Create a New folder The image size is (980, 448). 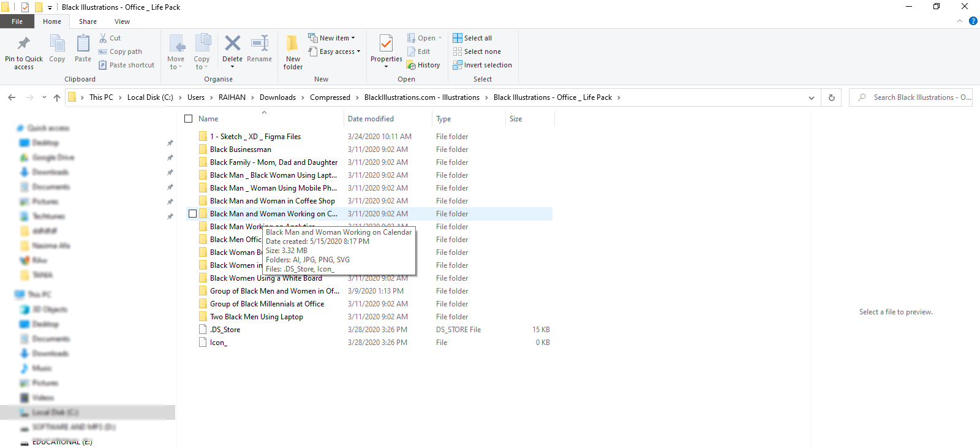coord(293,51)
